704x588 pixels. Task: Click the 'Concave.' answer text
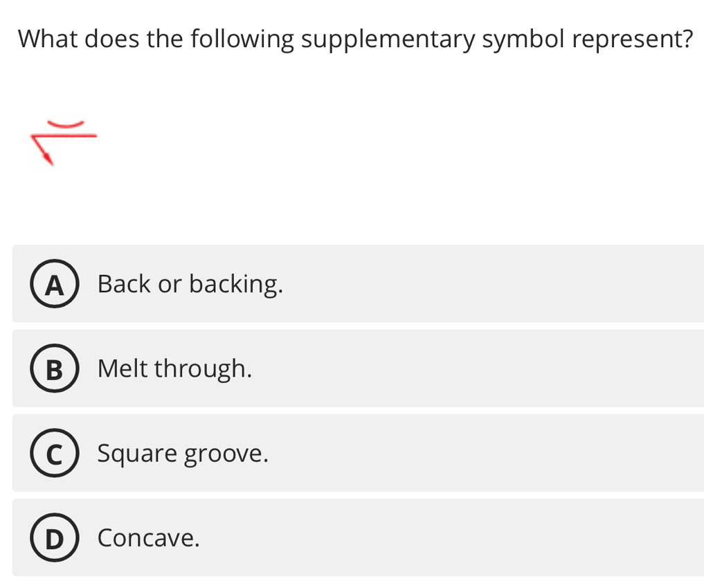(149, 538)
